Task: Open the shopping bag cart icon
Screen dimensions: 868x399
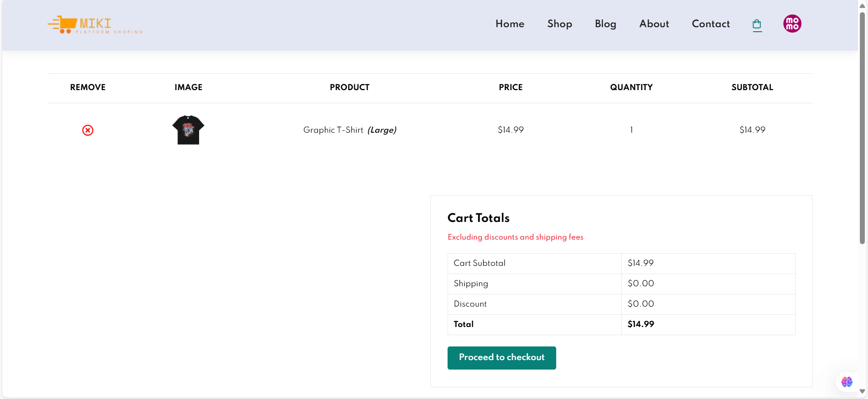Action: [757, 24]
